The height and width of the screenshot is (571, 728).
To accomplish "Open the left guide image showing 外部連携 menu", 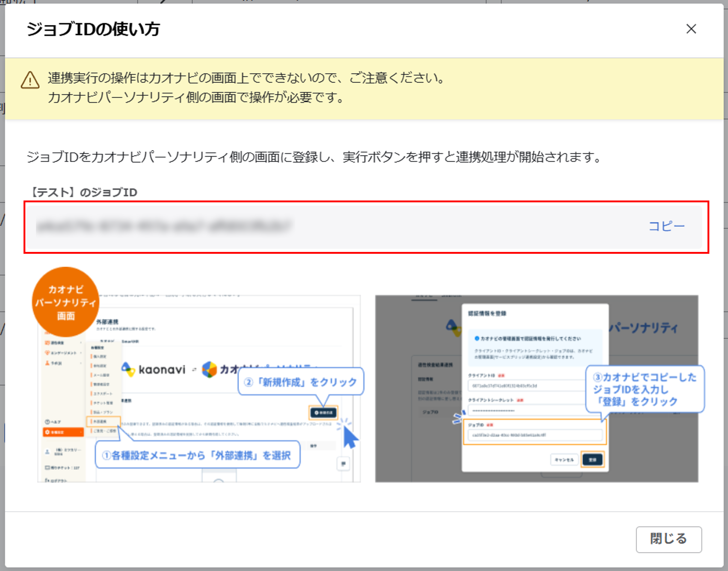I will [199, 388].
